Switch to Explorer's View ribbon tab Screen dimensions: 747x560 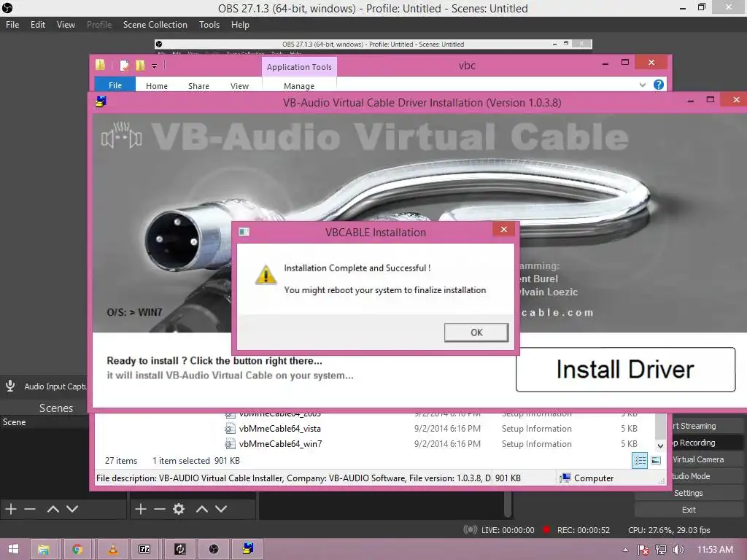(239, 86)
